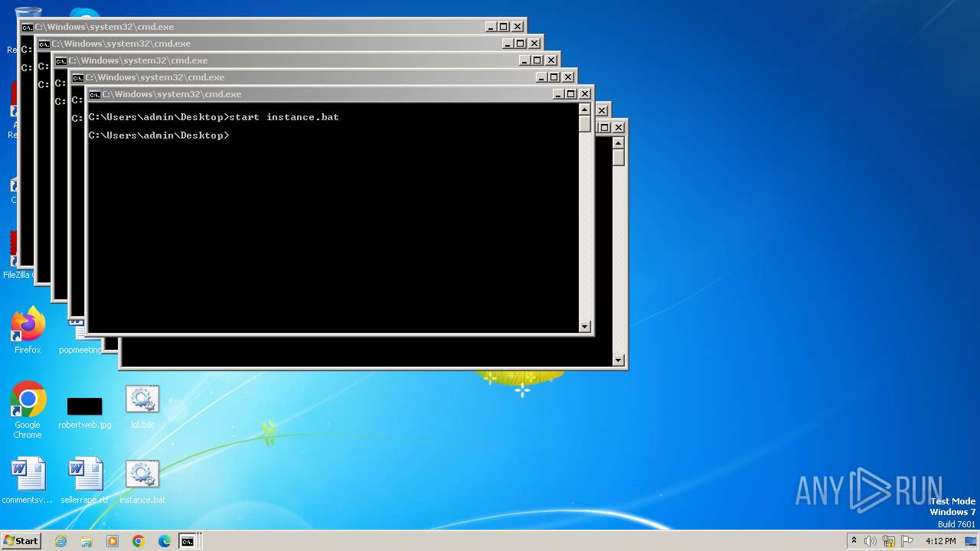Close the second-from-front cmd.exe window
Image resolution: width=980 pixels, height=551 pixels.
[x=568, y=77]
